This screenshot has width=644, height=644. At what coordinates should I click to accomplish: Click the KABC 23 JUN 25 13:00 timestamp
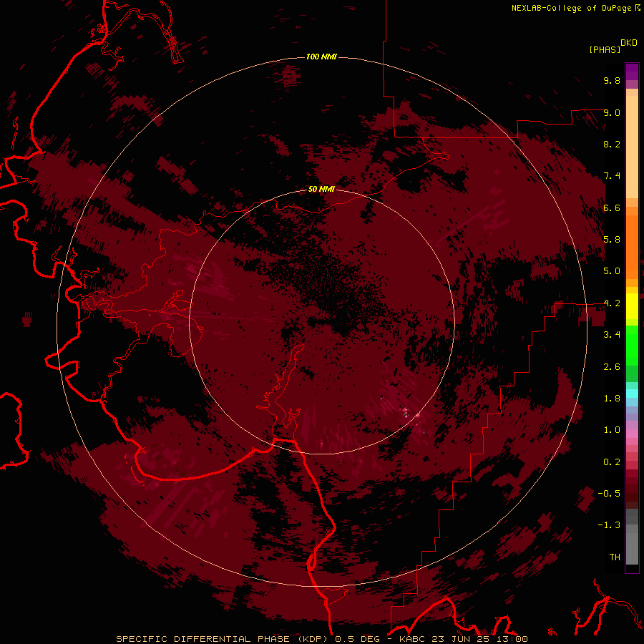463,639
